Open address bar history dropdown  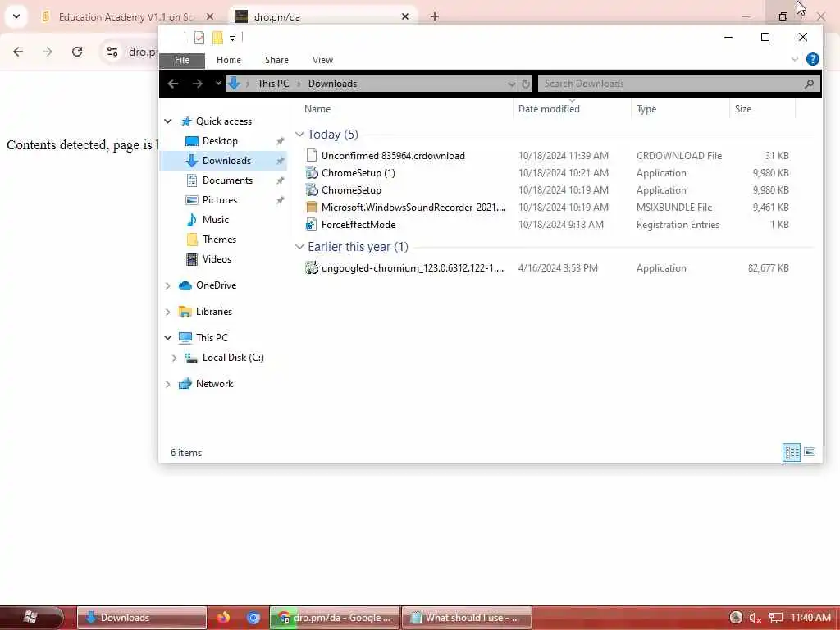[x=511, y=84]
